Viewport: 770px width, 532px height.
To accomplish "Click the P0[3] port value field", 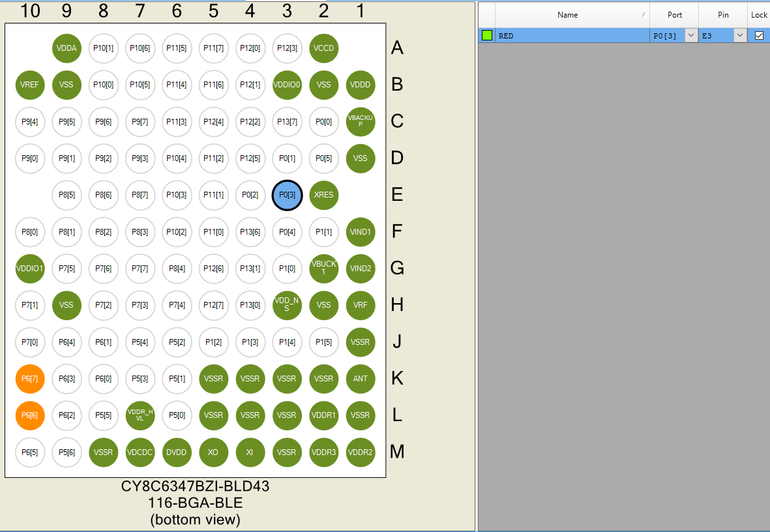I will point(668,35).
